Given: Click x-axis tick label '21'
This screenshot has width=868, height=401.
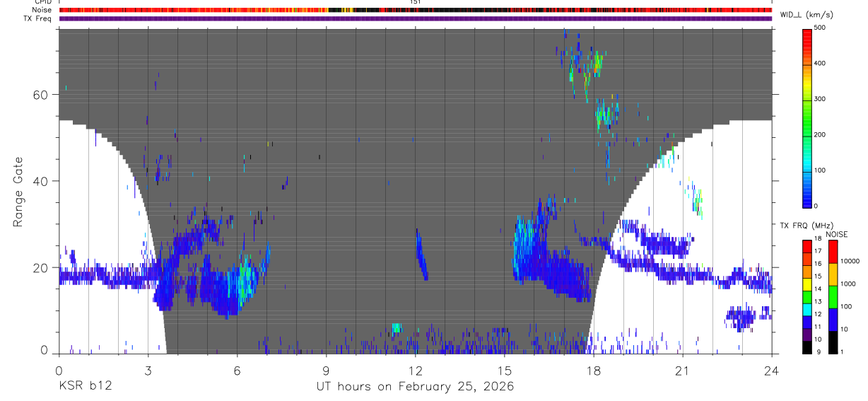Looking at the screenshot, I should pyautogui.click(x=683, y=370).
